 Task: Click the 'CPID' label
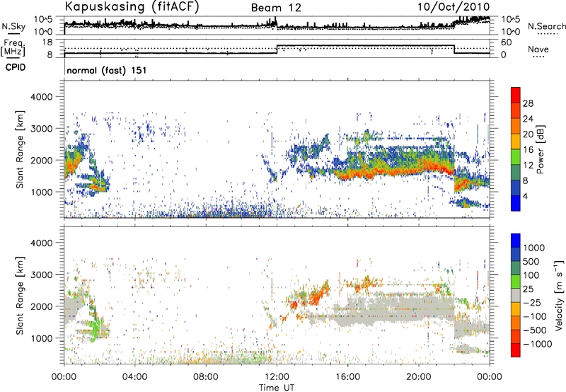(x=16, y=67)
